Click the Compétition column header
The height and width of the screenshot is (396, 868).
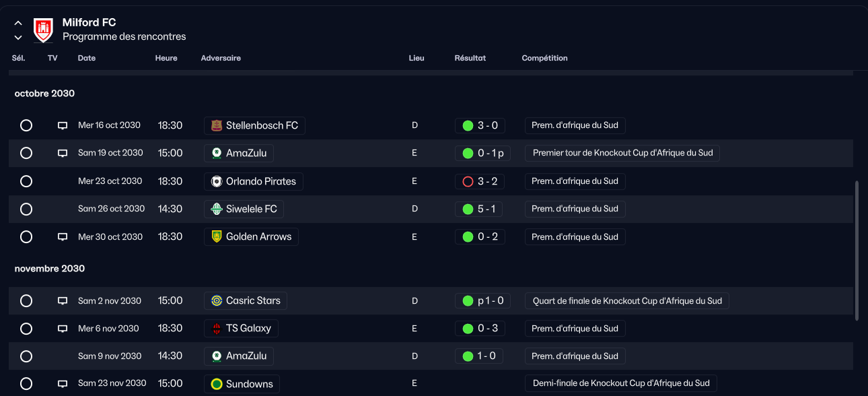pyautogui.click(x=545, y=58)
